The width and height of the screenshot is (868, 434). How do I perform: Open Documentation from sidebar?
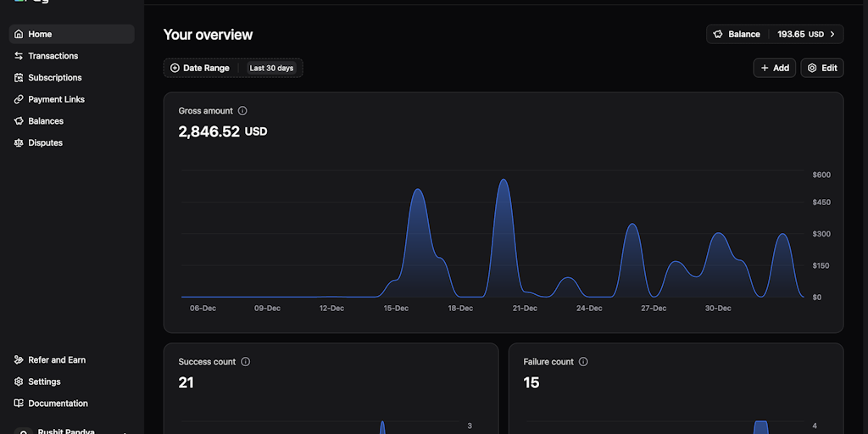click(x=58, y=403)
